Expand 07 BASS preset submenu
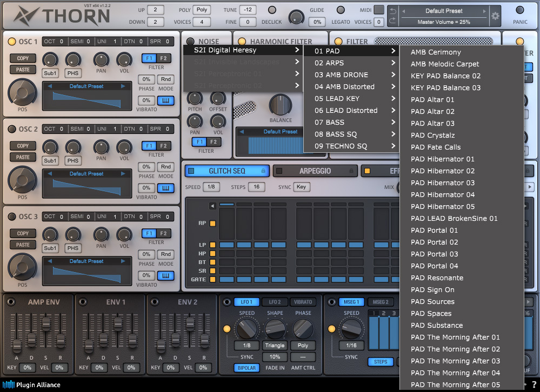Image resolution: width=540 pixels, height=392 pixels. (x=351, y=122)
